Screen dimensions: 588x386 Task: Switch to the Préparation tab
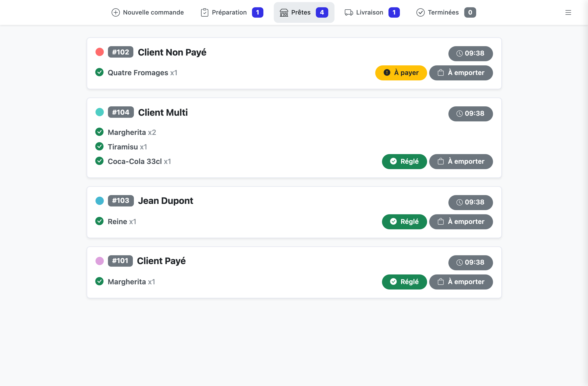[x=232, y=12]
